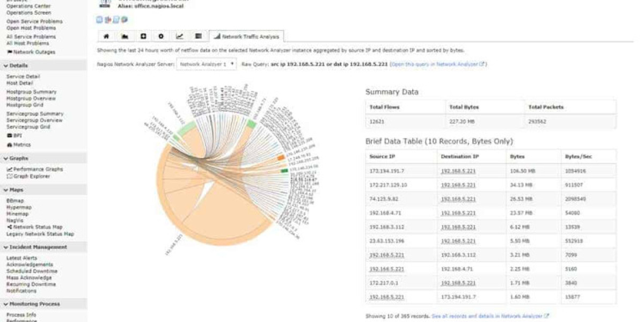The image size is (644, 322).
Task: Click the share icon beside Network Status Map
Action: 9,227
